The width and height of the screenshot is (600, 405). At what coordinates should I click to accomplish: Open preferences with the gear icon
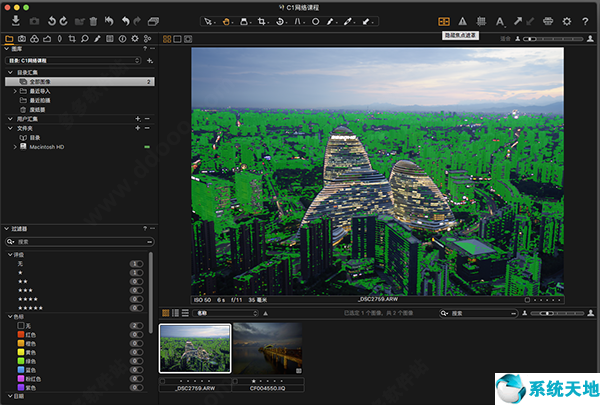click(566, 21)
